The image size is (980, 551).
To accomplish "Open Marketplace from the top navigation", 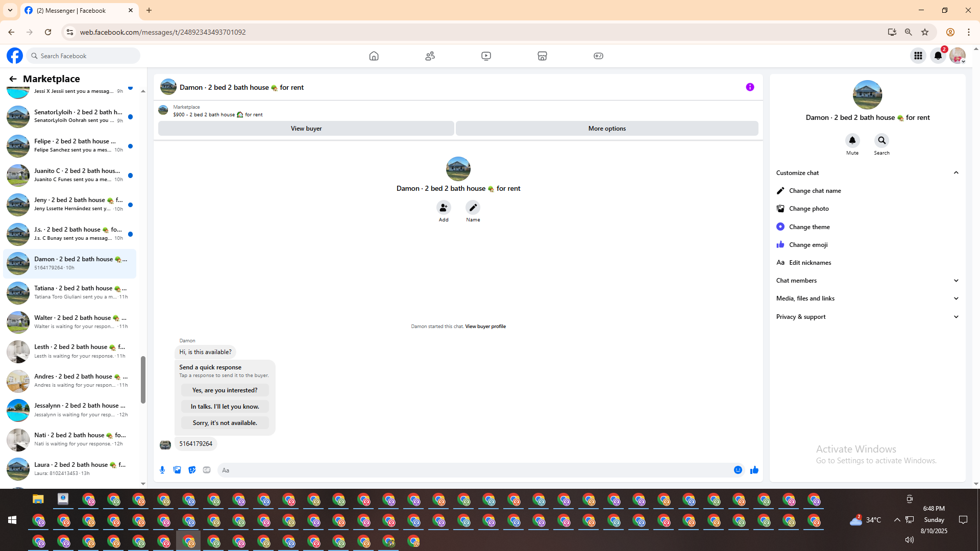I will tap(542, 56).
